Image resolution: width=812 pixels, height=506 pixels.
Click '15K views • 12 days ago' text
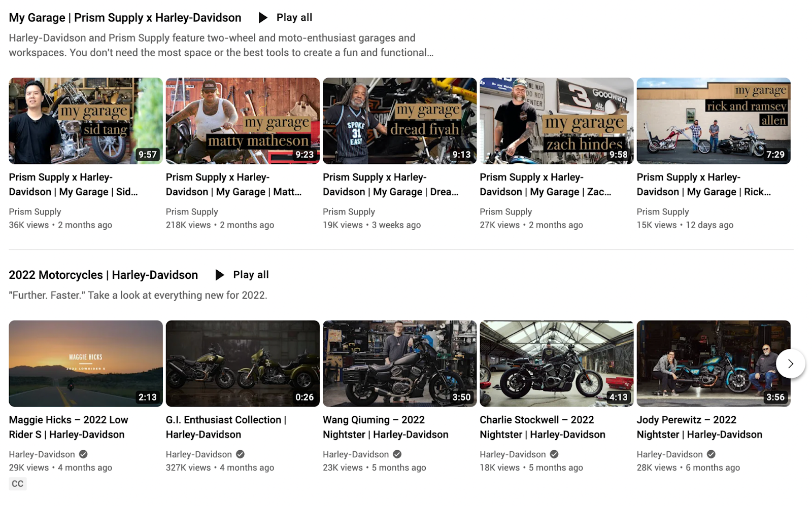click(685, 225)
